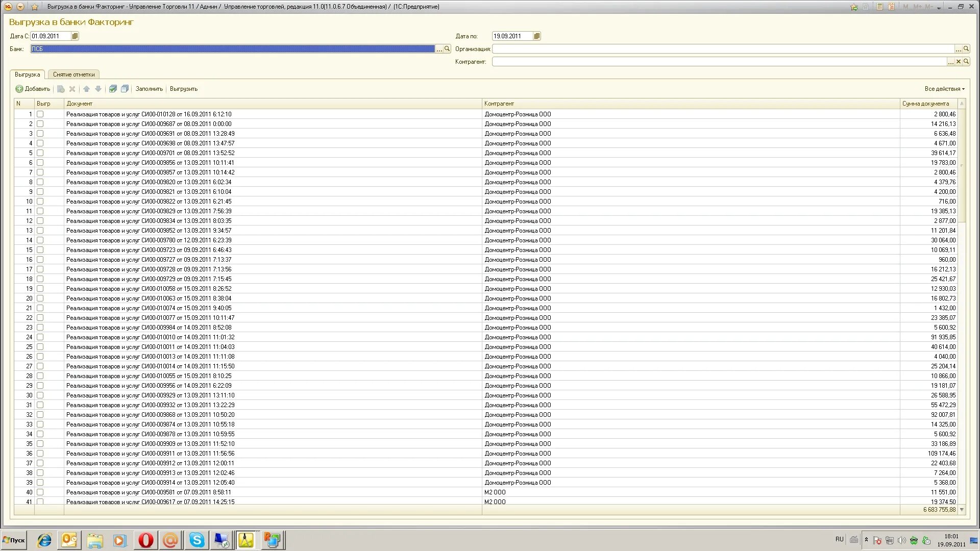This screenshot has width=980, height=551.
Task: Click calendar picker next to Дата С
Action: pos(75,36)
